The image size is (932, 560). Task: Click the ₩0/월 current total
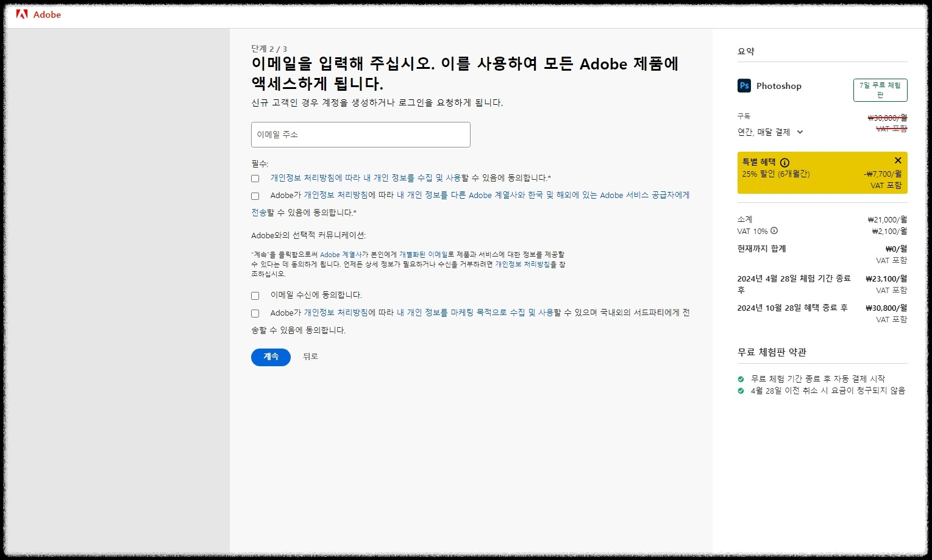pyautogui.click(x=896, y=249)
